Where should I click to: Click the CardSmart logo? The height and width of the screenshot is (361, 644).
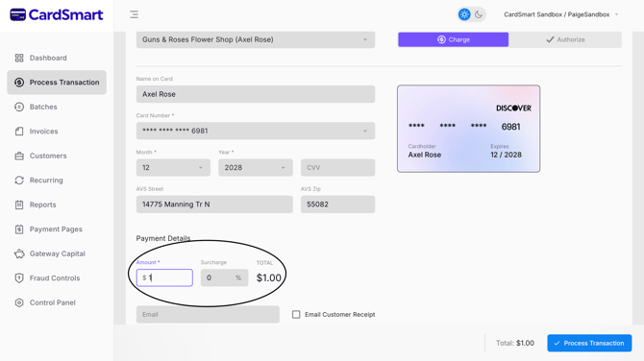pyautogui.click(x=57, y=14)
